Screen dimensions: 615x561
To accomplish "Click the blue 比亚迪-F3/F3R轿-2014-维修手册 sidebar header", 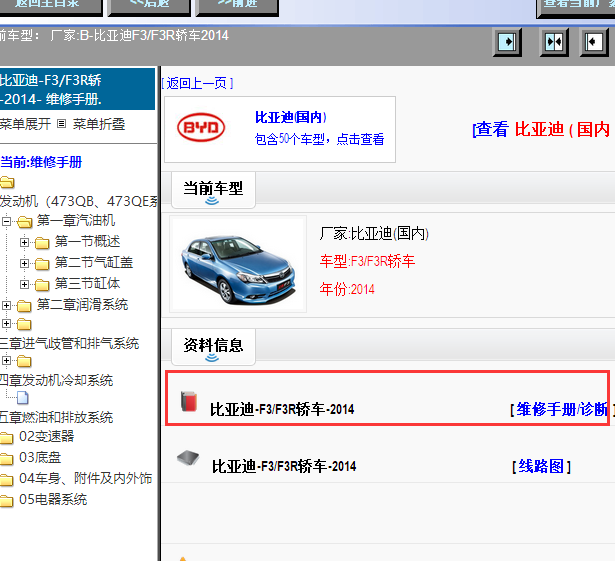I will (x=77, y=89).
